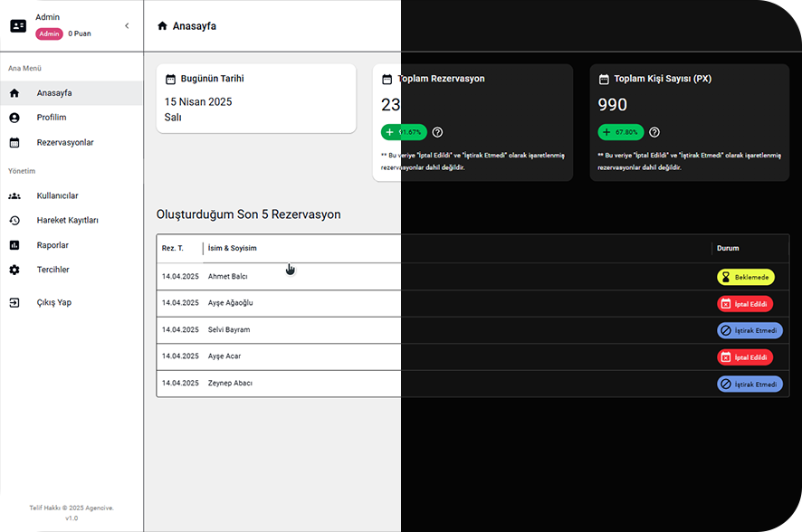The height and width of the screenshot is (532, 802).
Task: Click the home icon in the Anasayfa header
Action: click(x=161, y=26)
